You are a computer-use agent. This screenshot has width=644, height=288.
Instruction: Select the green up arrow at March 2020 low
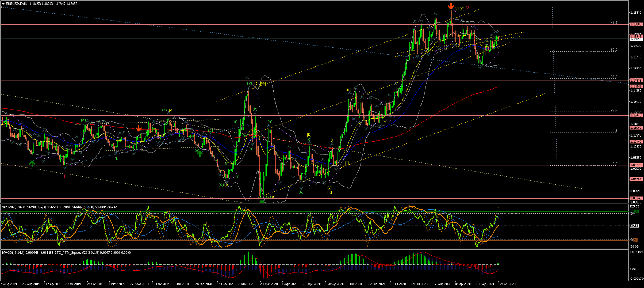click(x=262, y=201)
